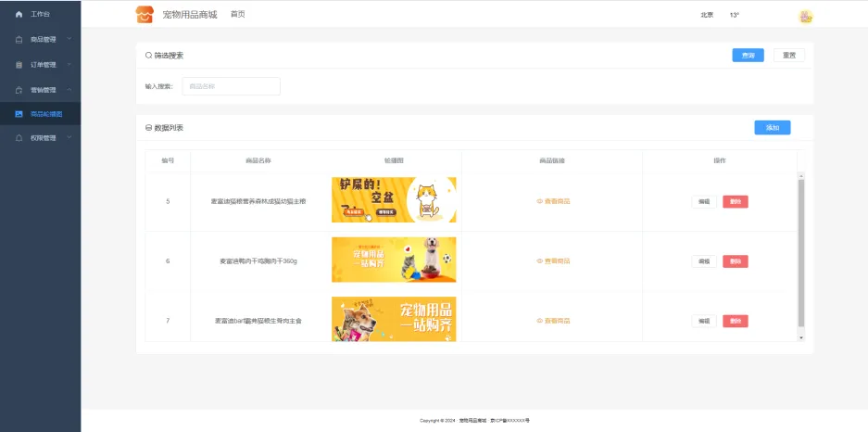
Task: Click the 订单管理 clipboard icon in sidebar
Action: click(x=19, y=65)
